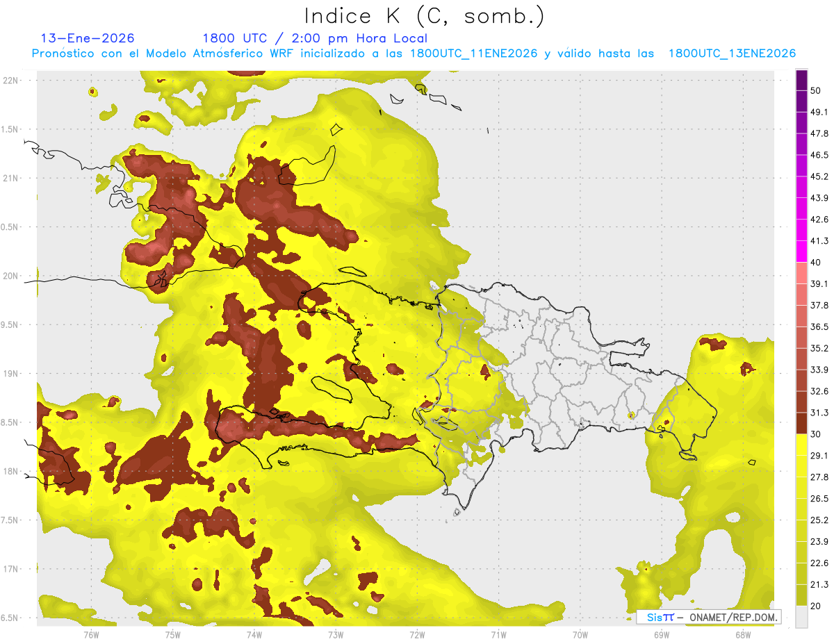The image size is (834, 644).
Task: Select the date label '13-Ene-2026'
Action: 88,38
